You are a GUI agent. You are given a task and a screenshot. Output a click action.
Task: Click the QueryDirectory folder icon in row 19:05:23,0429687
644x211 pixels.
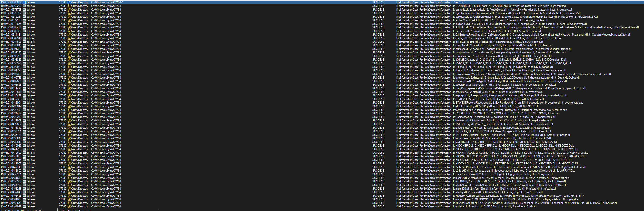pyautogui.click(x=69, y=124)
